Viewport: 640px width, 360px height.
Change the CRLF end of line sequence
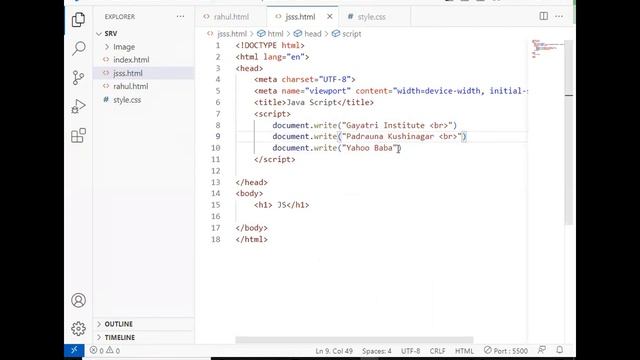437,351
